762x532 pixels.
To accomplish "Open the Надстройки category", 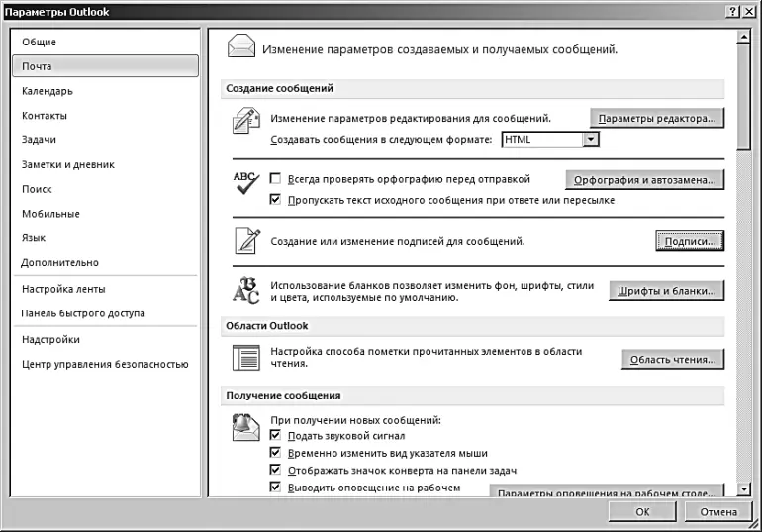I will click(105, 340).
